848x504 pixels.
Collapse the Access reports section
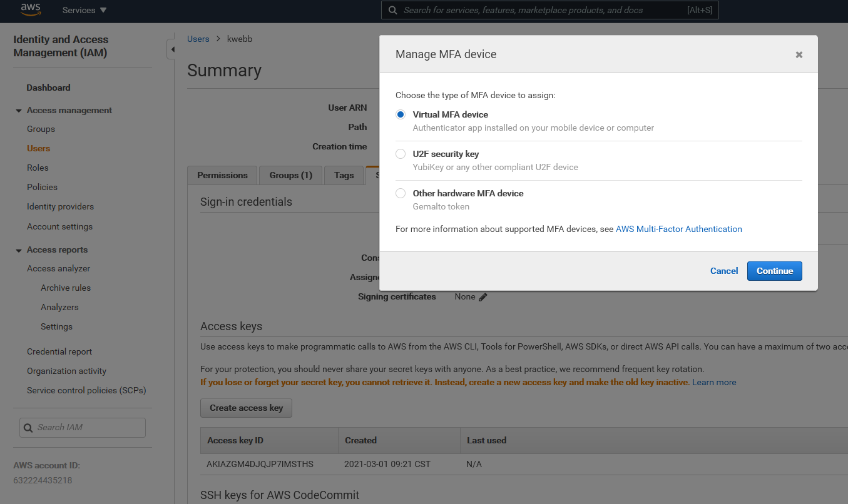pyautogui.click(x=18, y=250)
